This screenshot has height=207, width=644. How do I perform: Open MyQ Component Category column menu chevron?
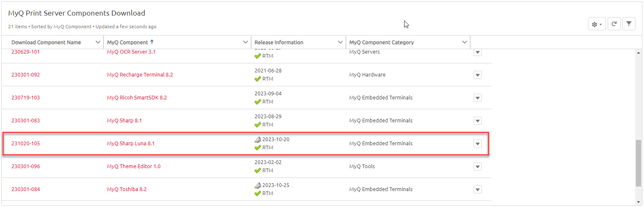465,42
